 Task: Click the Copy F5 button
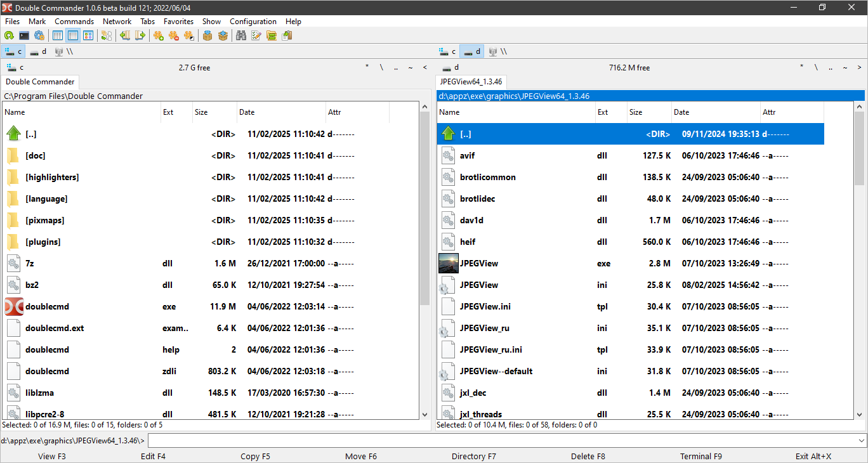point(255,456)
